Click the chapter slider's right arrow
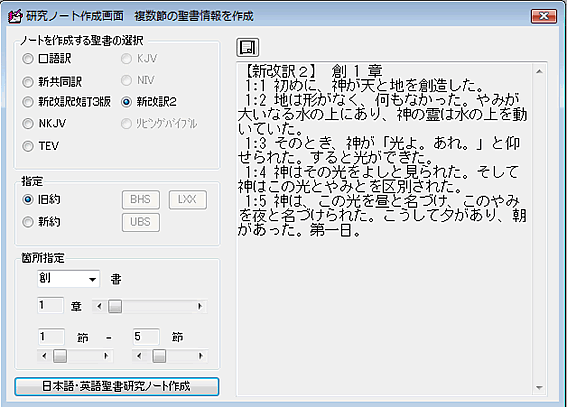 (x=200, y=307)
